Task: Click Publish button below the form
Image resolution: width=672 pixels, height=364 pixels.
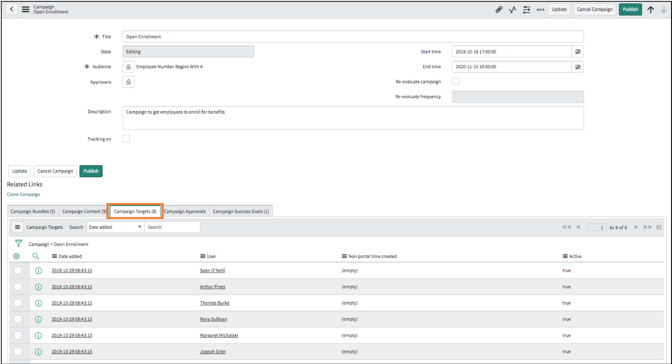Action: click(91, 171)
